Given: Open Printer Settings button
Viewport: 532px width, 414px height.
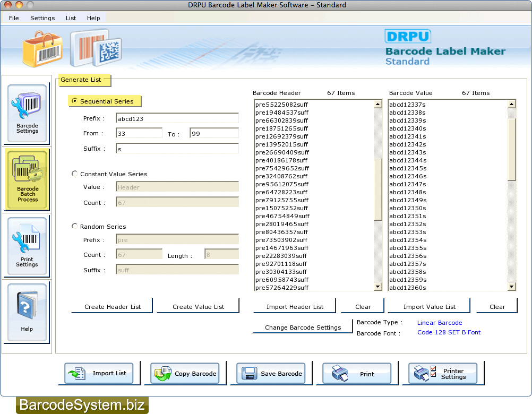Looking at the screenshot, I should coord(443,373).
